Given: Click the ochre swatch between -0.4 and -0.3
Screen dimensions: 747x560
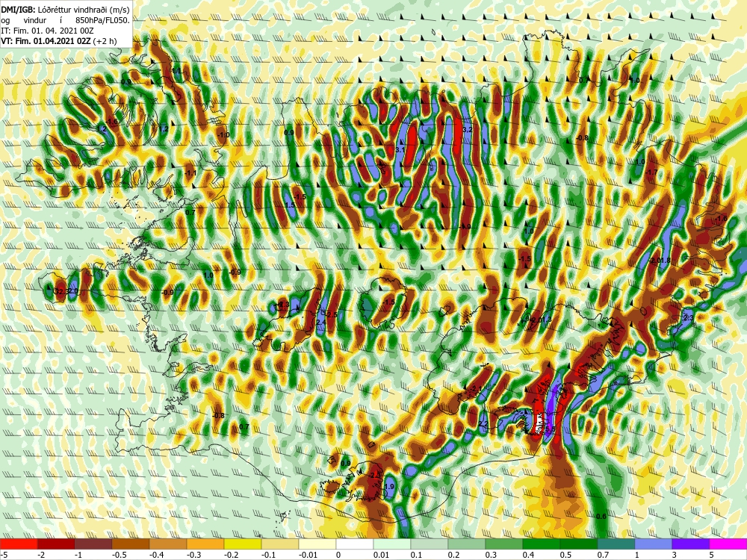Looking at the screenshot, I should 168,544.
